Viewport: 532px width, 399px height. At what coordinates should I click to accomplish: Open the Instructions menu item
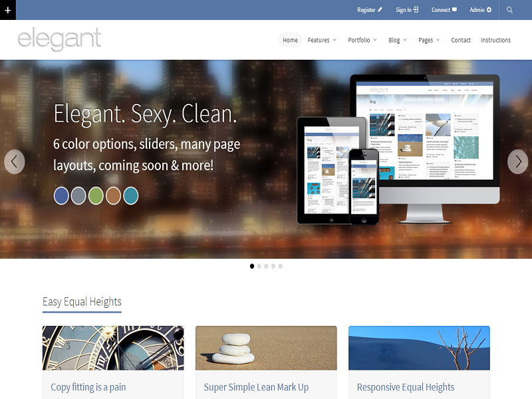click(495, 40)
